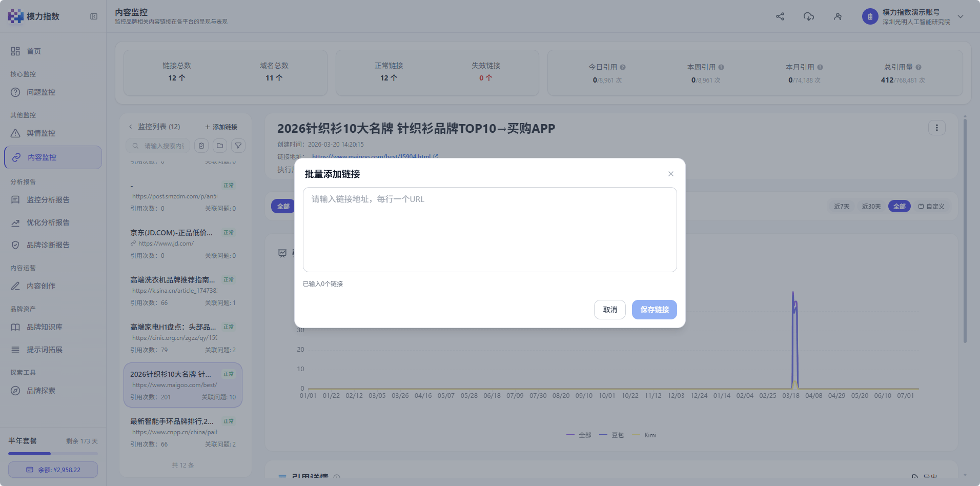The height and width of the screenshot is (486, 980).
Task: Select 高端家电H1盘点 item
Action: [183, 338]
